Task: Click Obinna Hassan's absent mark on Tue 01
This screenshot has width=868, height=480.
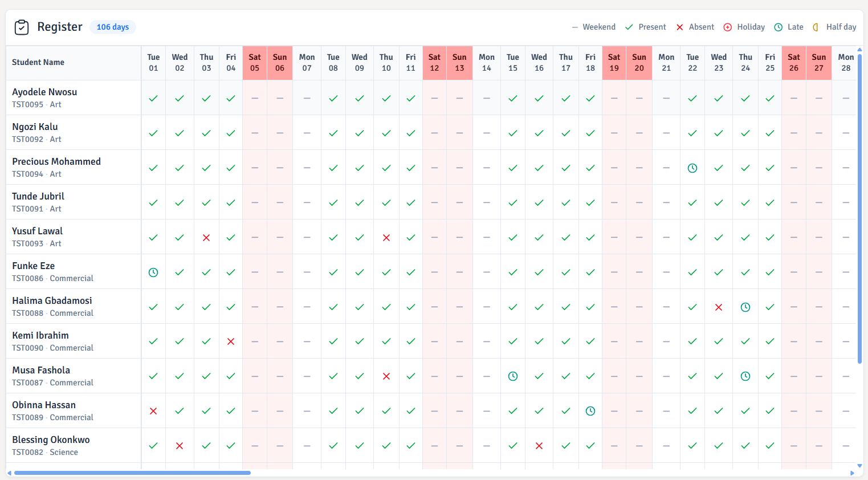Action: (153, 412)
